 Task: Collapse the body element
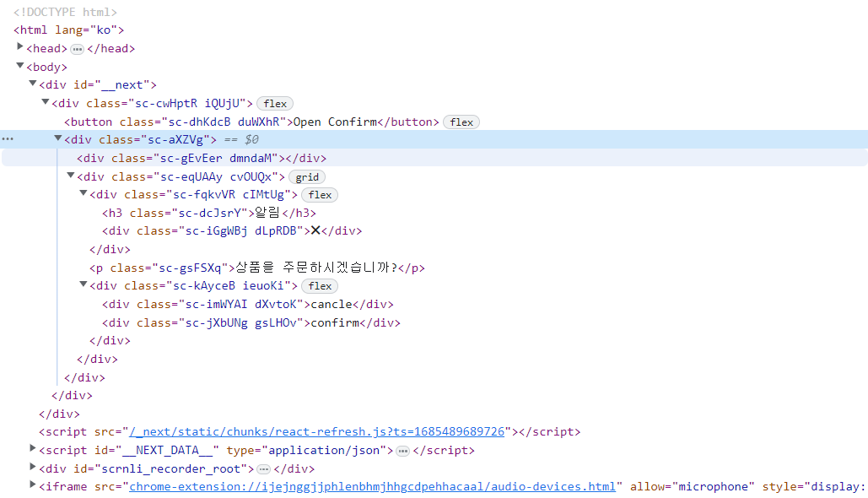(x=20, y=65)
